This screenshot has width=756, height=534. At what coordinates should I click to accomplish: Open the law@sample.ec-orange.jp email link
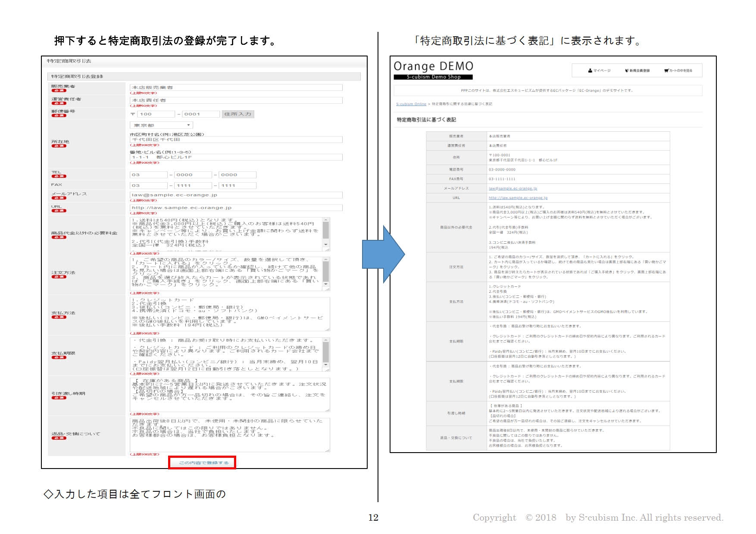pos(512,189)
